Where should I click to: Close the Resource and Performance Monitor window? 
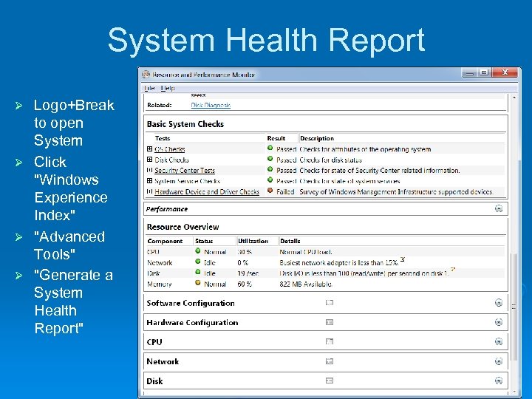[x=505, y=72]
